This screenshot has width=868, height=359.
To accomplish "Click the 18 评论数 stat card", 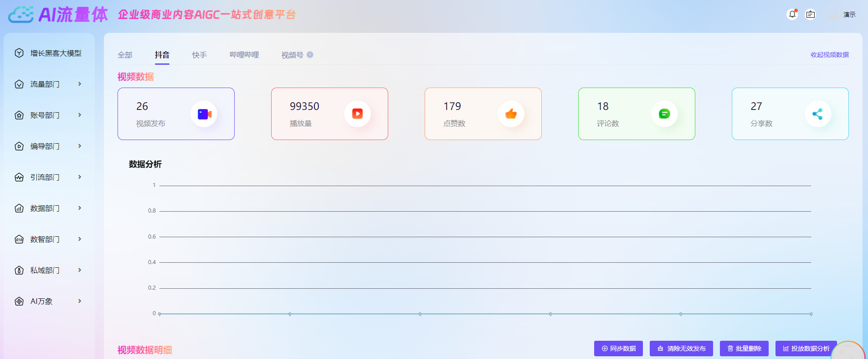I will (637, 114).
